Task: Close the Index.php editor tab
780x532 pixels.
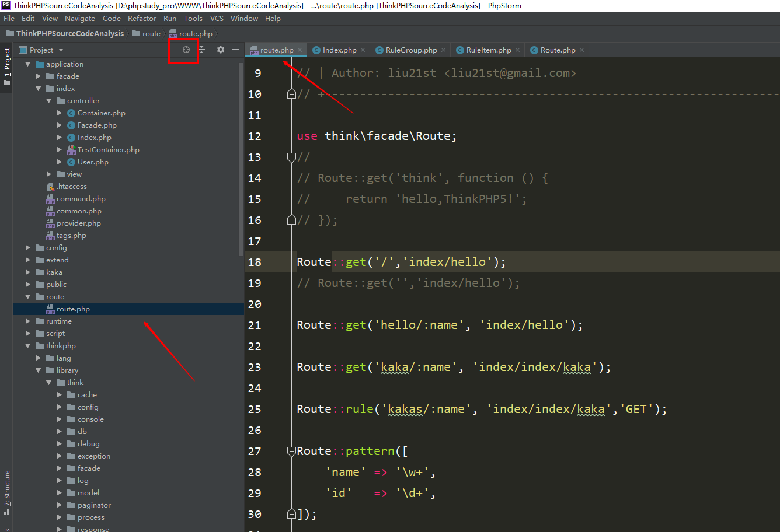Action: 363,50
